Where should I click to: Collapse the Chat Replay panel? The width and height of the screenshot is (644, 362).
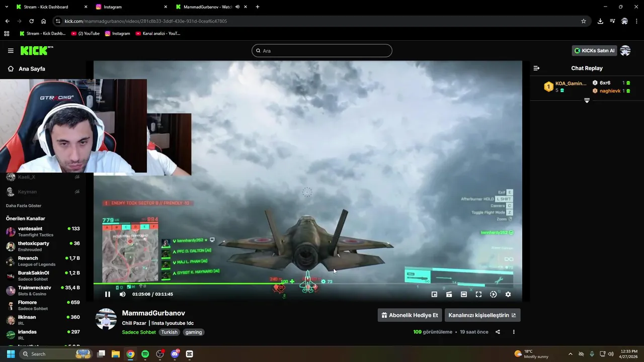536,68
